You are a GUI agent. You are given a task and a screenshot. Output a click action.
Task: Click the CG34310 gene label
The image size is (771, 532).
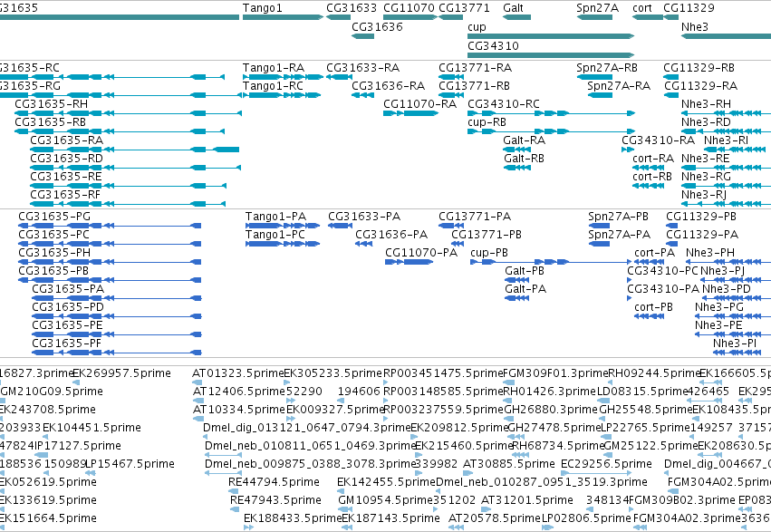click(493, 45)
